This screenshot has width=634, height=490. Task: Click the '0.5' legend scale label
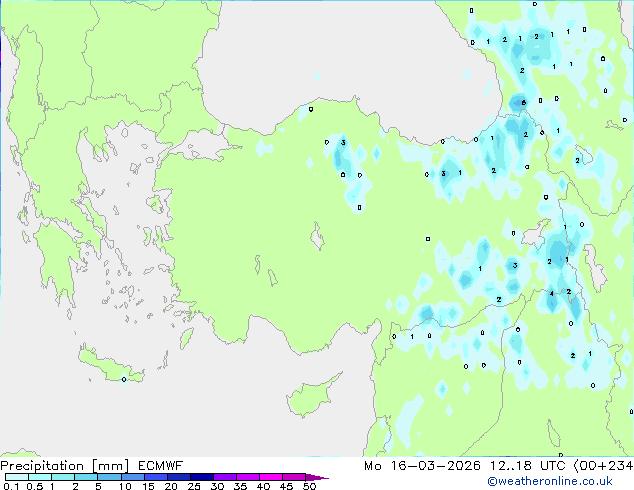(35, 486)
